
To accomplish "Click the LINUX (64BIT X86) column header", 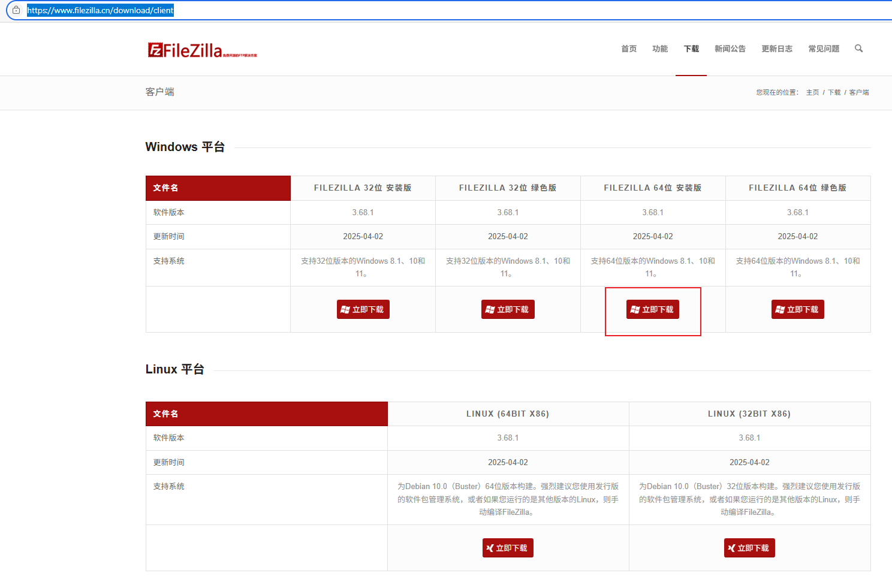I will click(508, 414).
